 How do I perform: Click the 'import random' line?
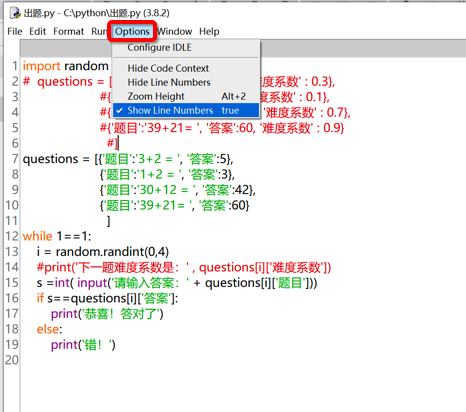[x=65, y=66]
